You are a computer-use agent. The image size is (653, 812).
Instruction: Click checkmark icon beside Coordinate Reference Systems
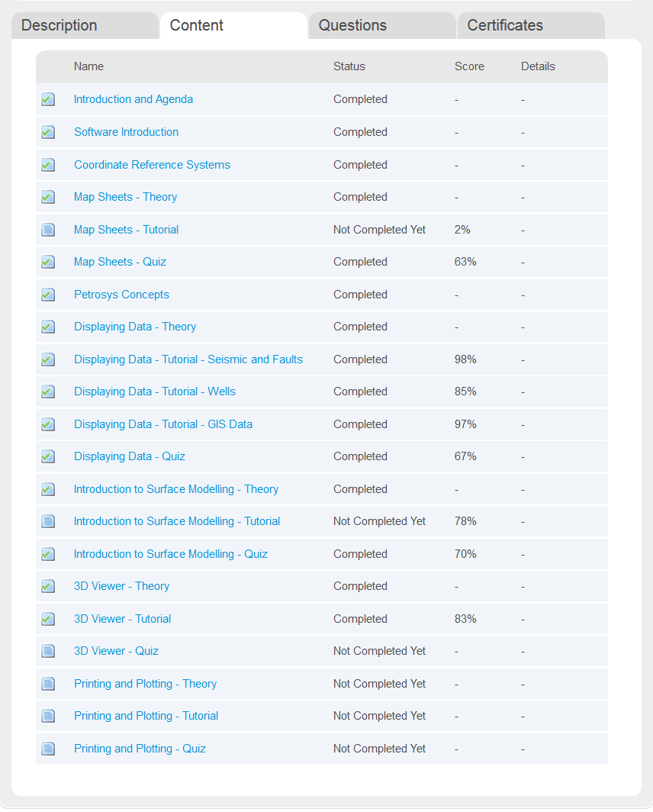pyautogui.click(x=48, y=165)
